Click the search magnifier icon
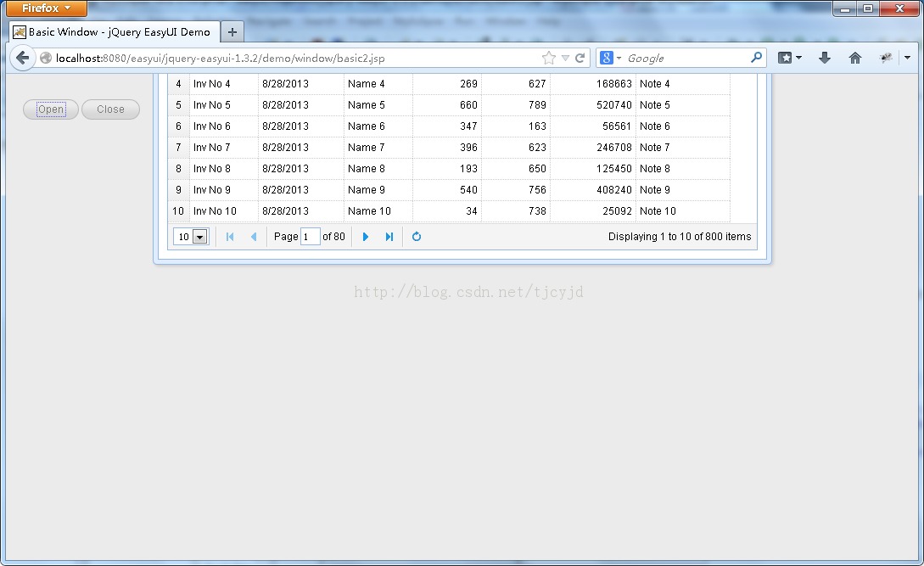This screenshot has width=924, height=566. click(x=756, y=57)
